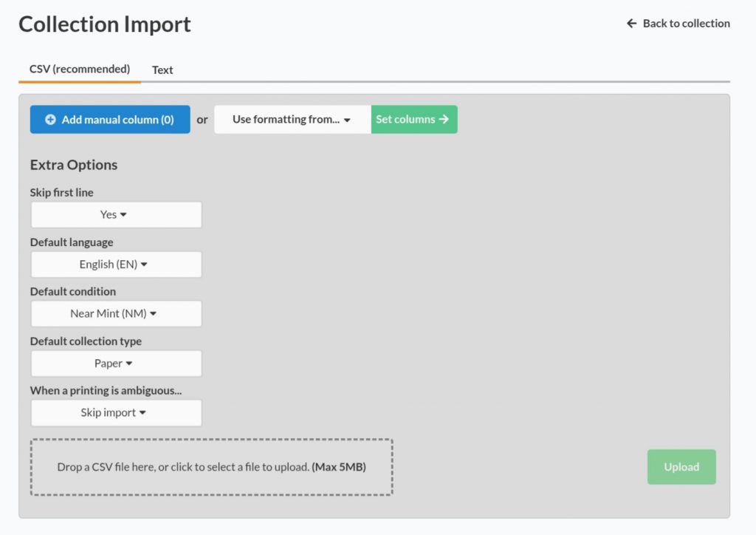Click the green arrow icon on Set columns
Image resolution: width=756 pixels, height=535 pixels.
click(443, 119)
